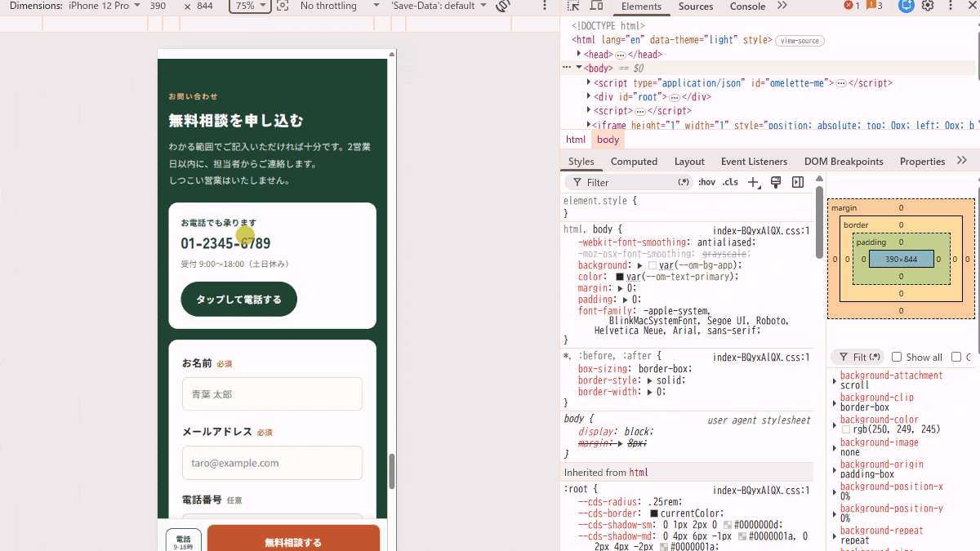Select body in the breadcrumb bar

click(x=608, y=140)
